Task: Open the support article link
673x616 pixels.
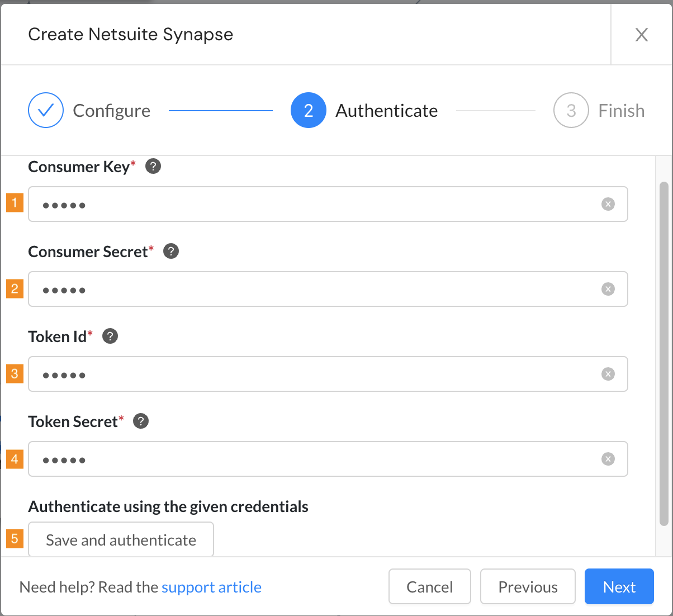Action: pyautogui.click(x=211, y=587)
